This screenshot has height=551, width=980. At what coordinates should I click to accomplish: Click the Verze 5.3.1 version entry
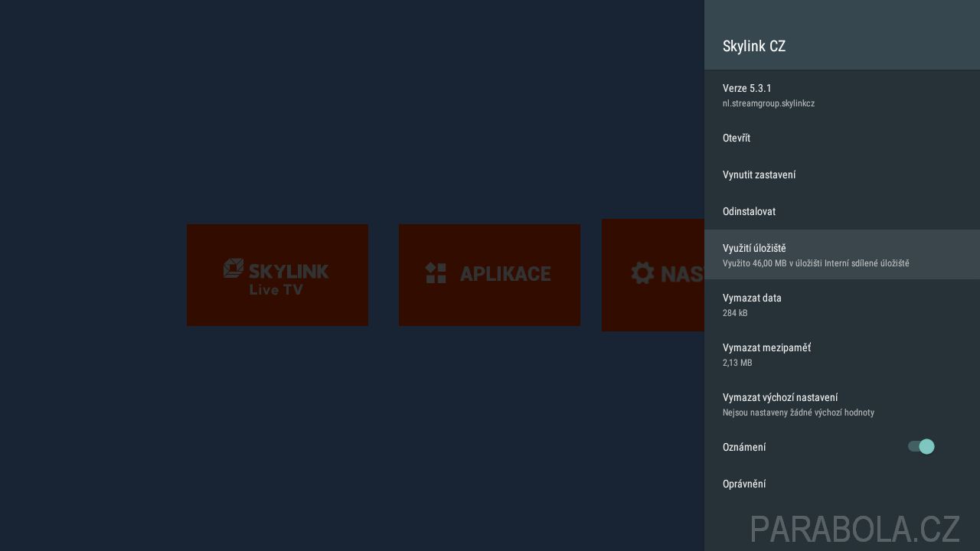(x=842, y=95)
